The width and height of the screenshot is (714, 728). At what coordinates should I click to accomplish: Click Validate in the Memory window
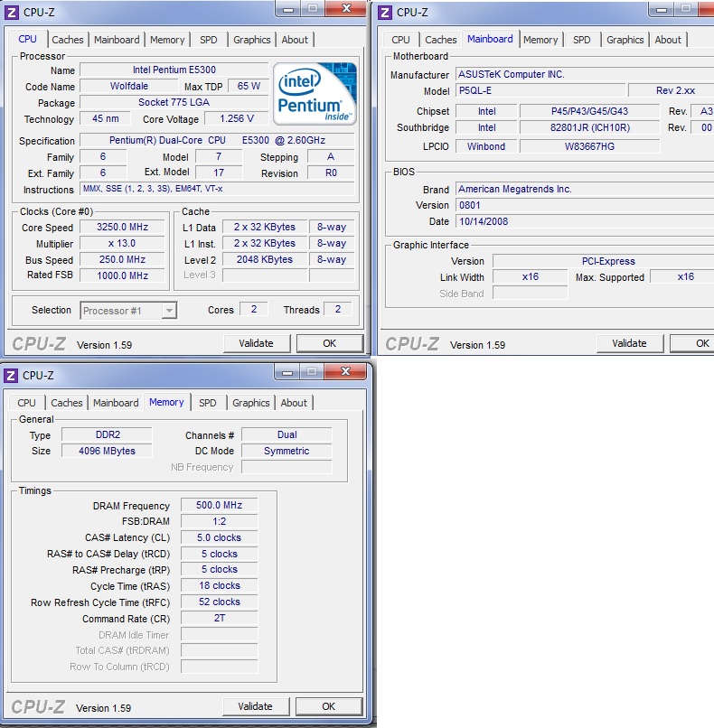point(256,706)
